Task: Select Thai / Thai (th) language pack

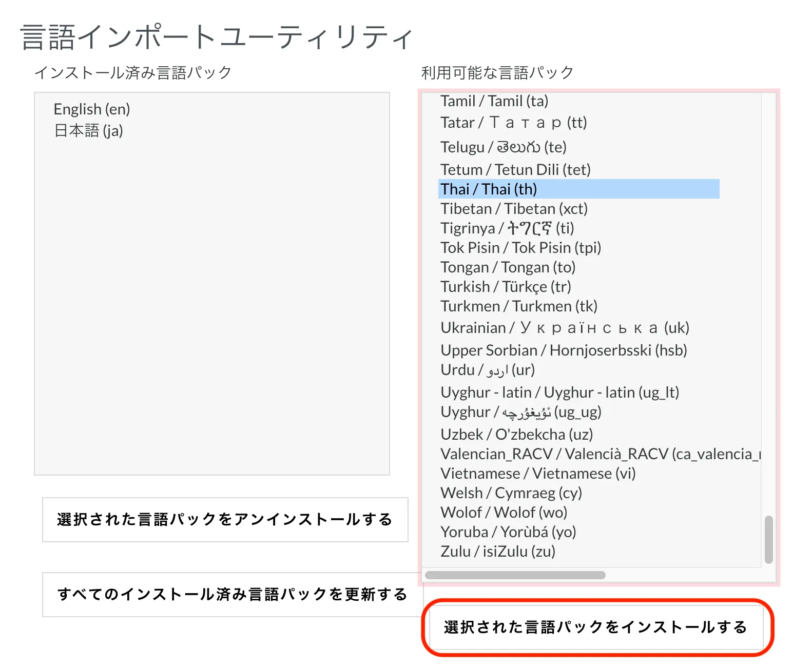Action: click(488, 189)
